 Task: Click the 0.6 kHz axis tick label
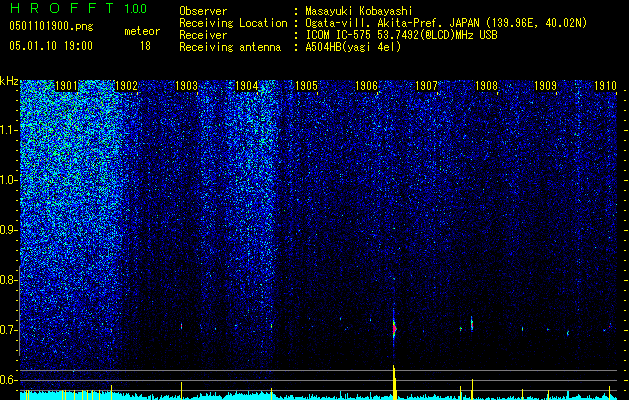(7, 380)
